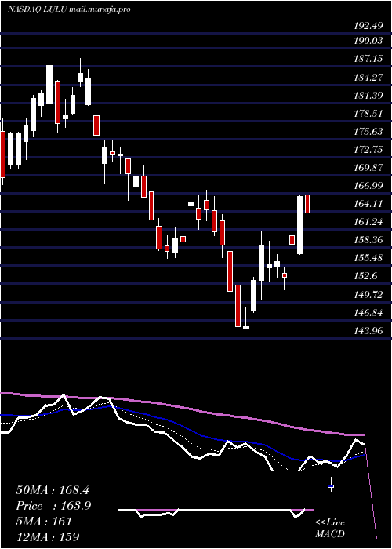392x549 pixels.
Task: Select the 190.03 price axis label
Action: pyautogui.click(x=368, y=41)
